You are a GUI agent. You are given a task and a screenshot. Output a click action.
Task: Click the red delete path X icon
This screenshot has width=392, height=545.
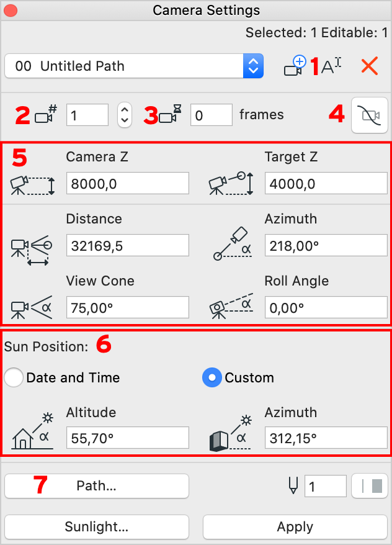[370, 66]
